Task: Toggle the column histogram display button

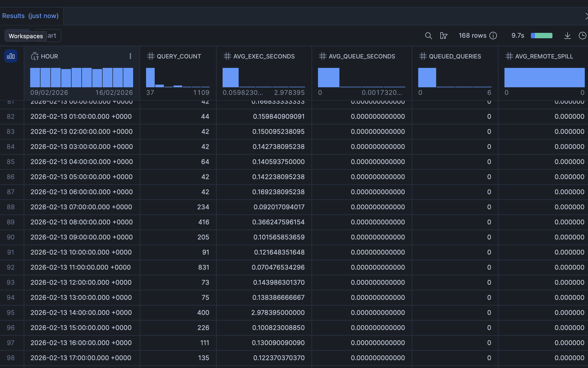Action: pyautogui.click(x=11, y=56)
